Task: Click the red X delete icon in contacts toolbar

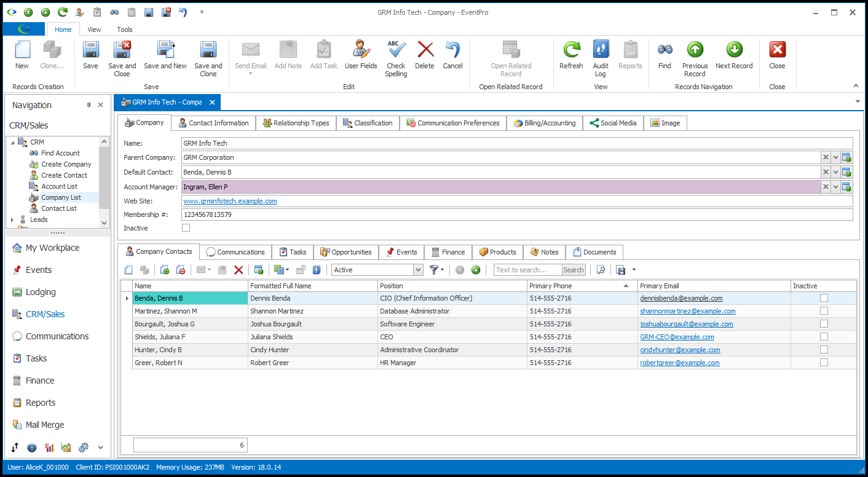Action: click(239, 270)
